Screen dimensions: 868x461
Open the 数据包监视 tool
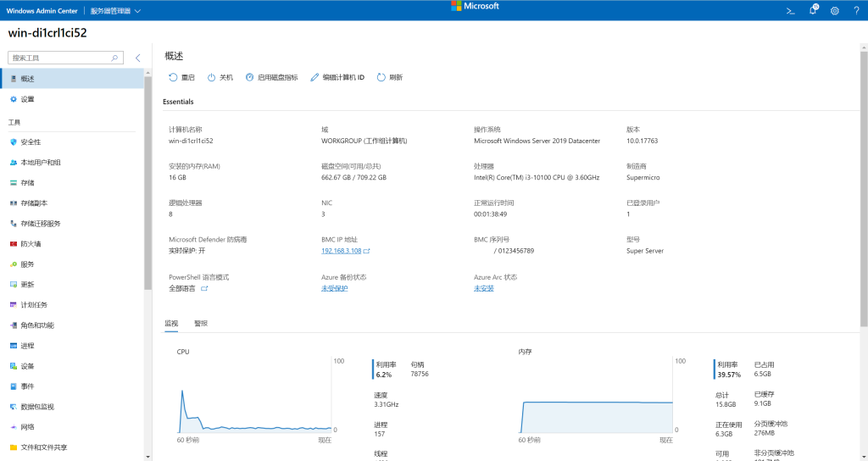(72, 407)
